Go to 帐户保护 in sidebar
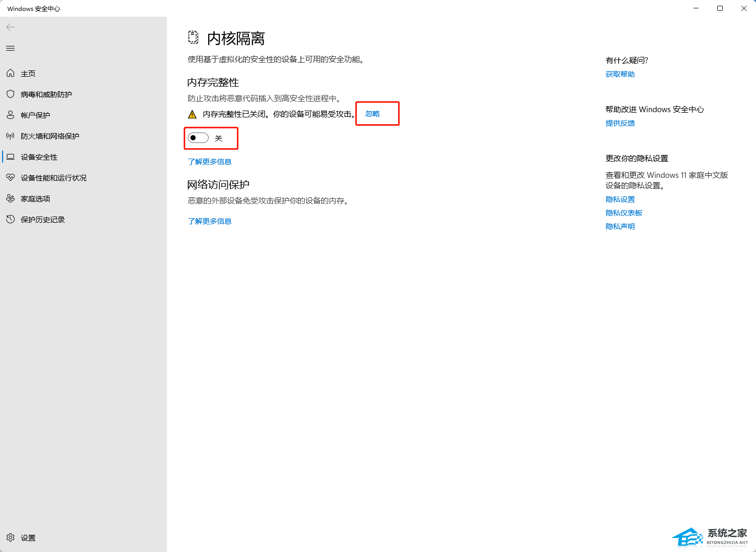 pyautogui.click(x=35, y=115)
